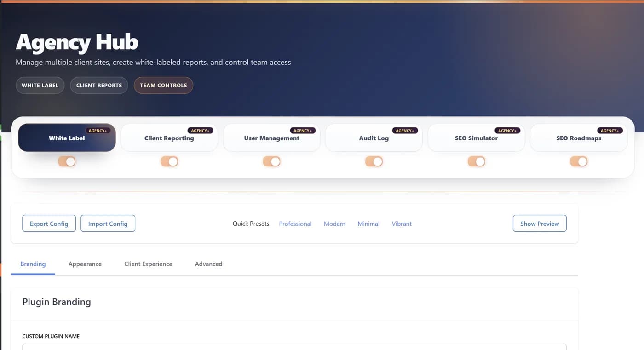This screenshot has height=350, width=644.
Task: Click the AGENCY+ badge on SEO Simulator
Action: 507,131
